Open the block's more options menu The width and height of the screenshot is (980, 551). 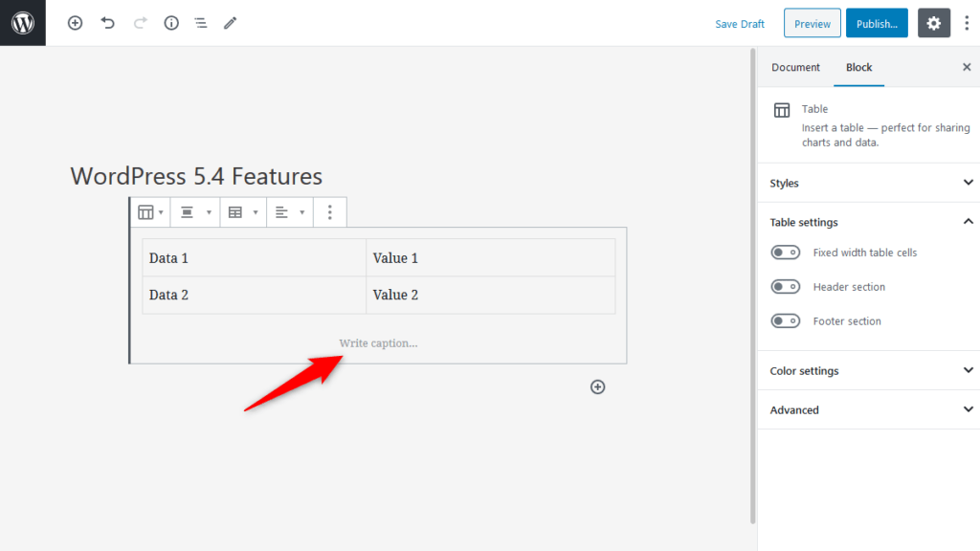[330, 212]
